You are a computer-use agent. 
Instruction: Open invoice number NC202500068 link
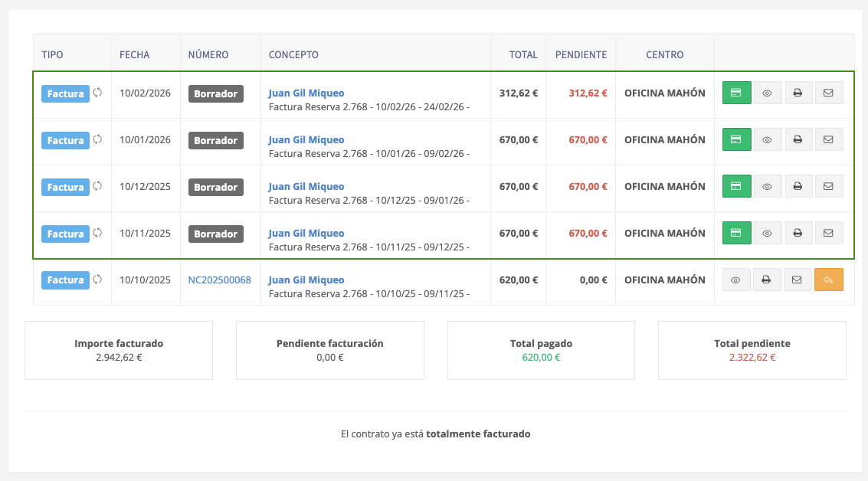(x=219, y=280)
